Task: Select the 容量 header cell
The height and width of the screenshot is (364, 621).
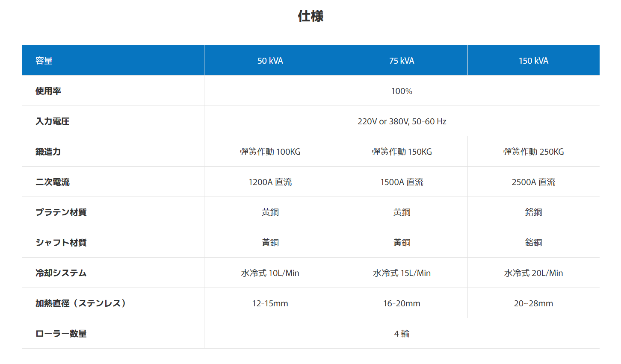Action: coord(44,61)
